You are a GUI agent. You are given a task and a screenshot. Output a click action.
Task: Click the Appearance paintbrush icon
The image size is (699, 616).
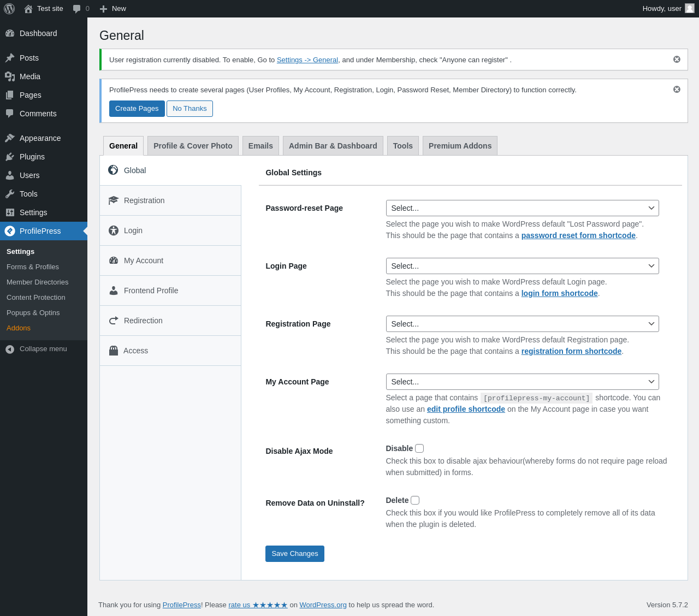point(10,138)
